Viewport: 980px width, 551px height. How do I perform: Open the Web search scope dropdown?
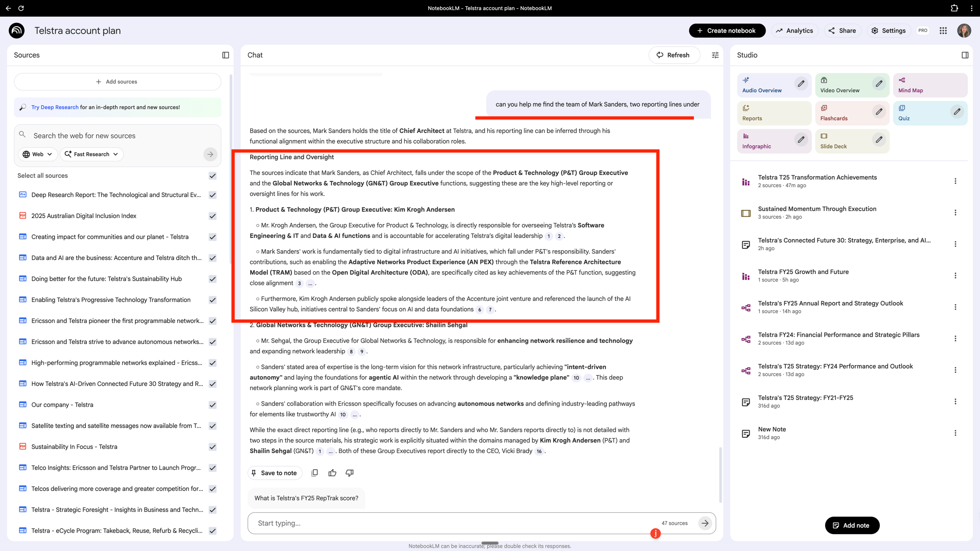(37, 154)
